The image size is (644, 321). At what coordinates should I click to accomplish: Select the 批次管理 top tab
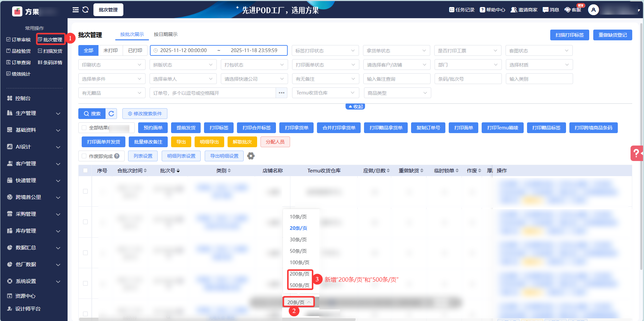tap(108, 10)
